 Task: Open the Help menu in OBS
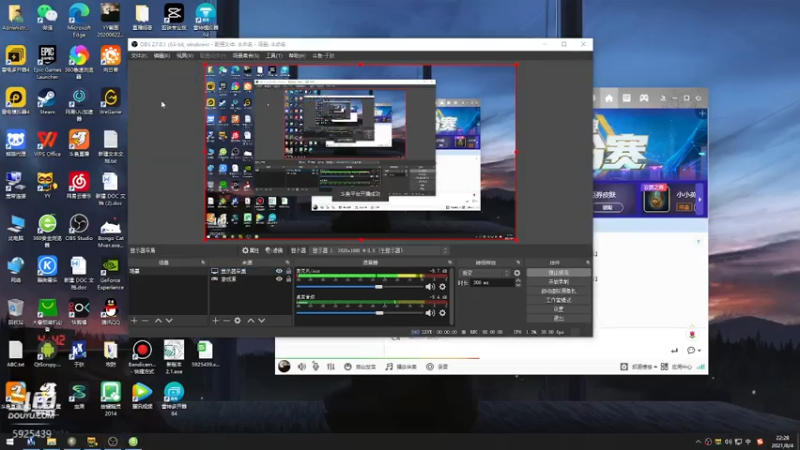tap(297, 56)
